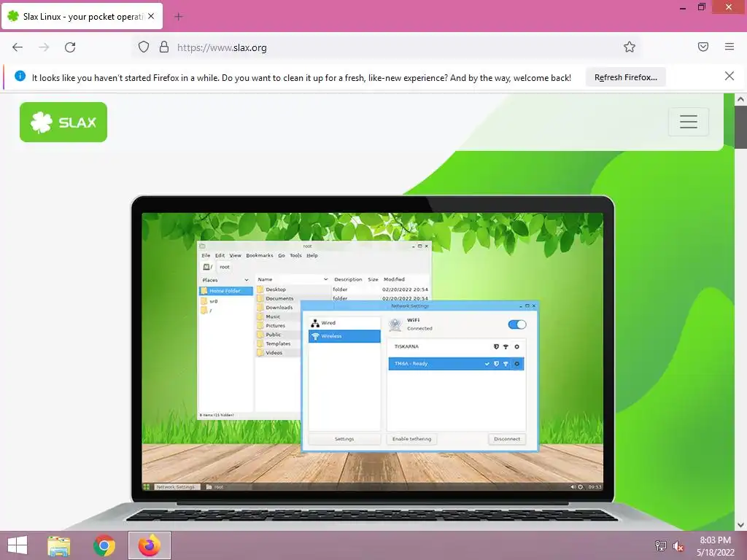Open the Firefox application menu
The image size is (747, 560).
[729, 47]
